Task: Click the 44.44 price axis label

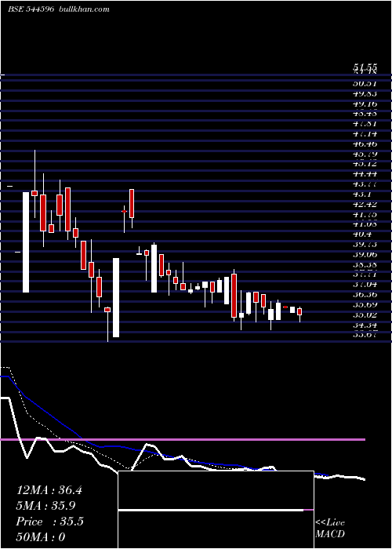Action: tap(365, 174)
